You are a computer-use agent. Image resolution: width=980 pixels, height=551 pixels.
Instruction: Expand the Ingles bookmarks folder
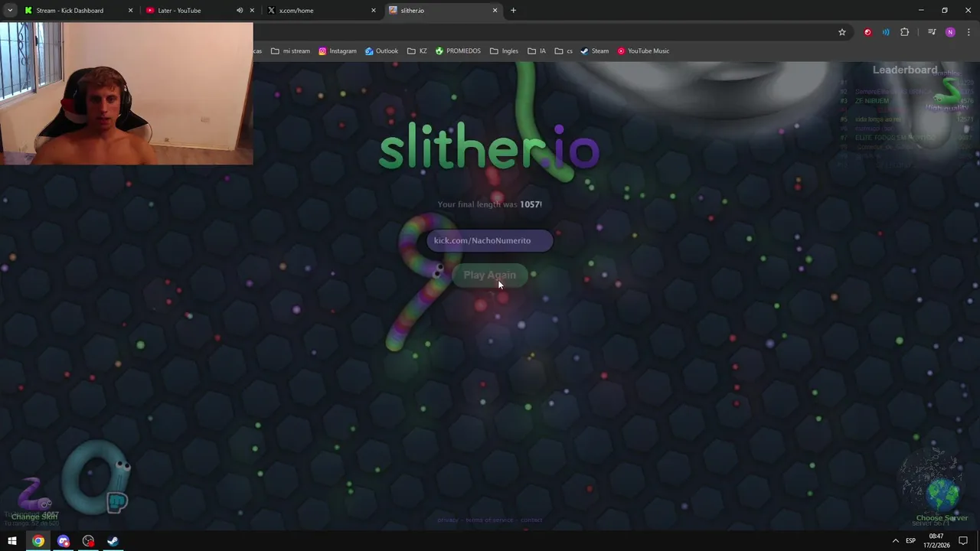coord(504,51)
